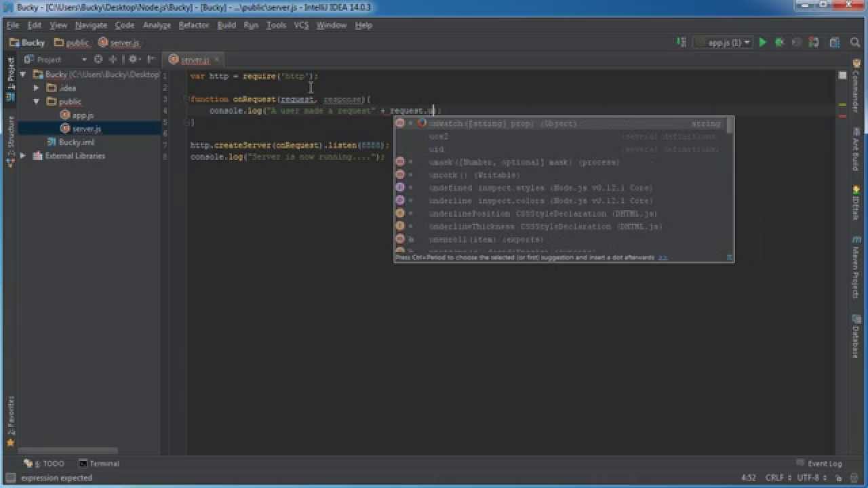The image size is (868, 488).
Task: Start debugging with the green bug icon
Action: (x=779, y=42)
